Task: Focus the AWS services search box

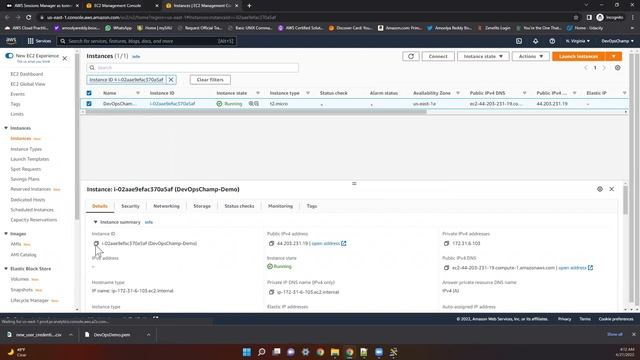Action: tap(147, 41)
